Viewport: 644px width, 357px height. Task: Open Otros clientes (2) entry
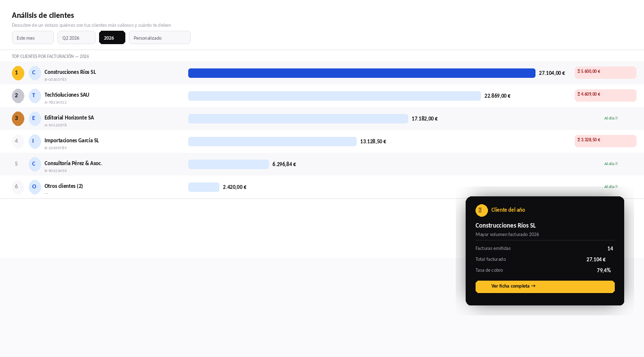[x=64, y=186]
